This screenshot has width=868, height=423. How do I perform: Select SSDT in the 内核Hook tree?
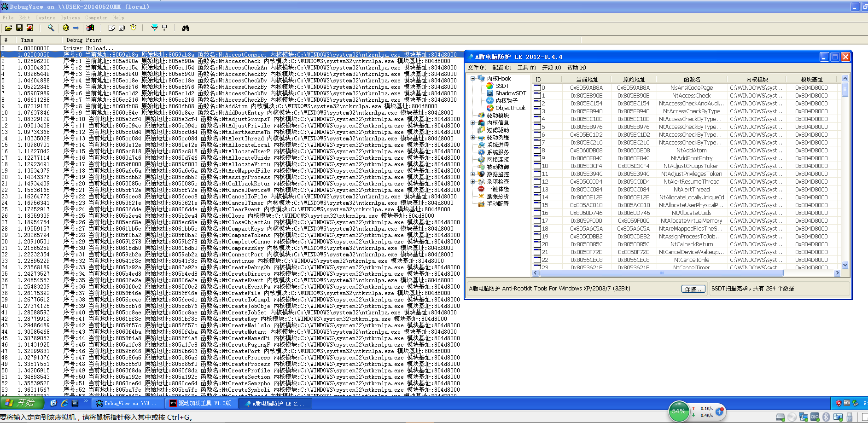pos(502,86)
